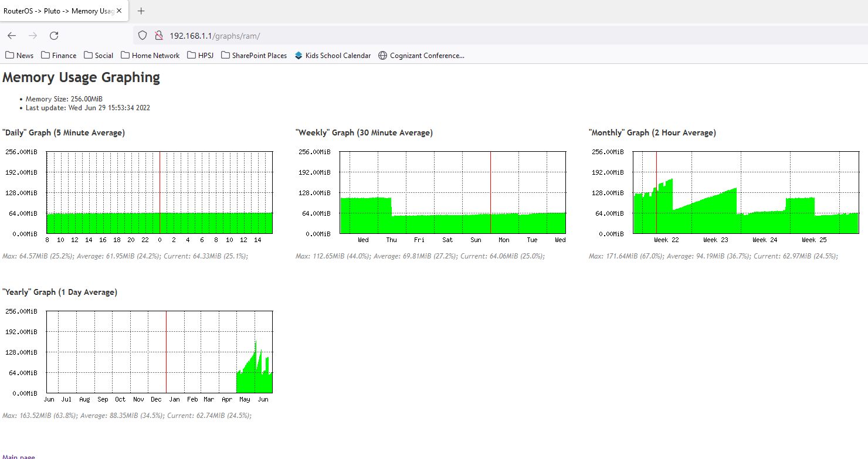Open the Finance bookmarks folder

[59, 56]
